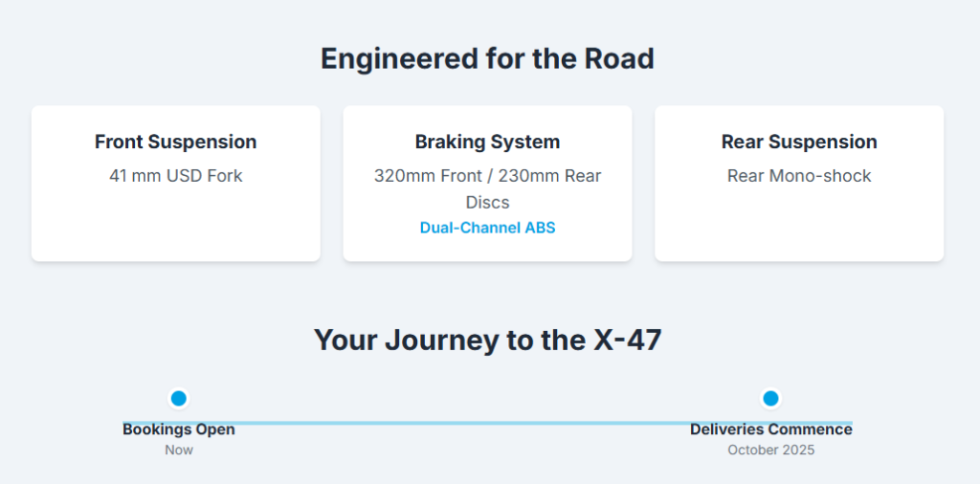Click the '41 mm USD Fork' text
Image resolution: width=980 pixels, height=484 pixels.
pyautogui.click(x=175, y=176)
